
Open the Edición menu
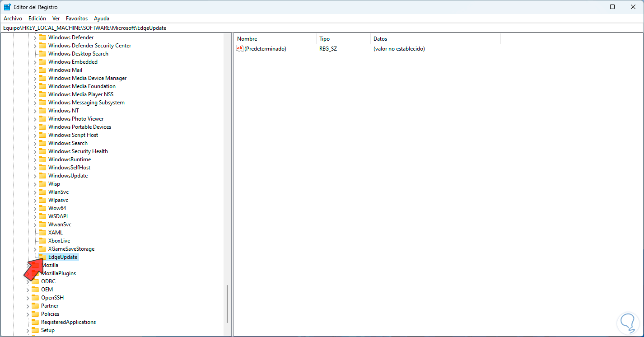[x=37, y=19]
